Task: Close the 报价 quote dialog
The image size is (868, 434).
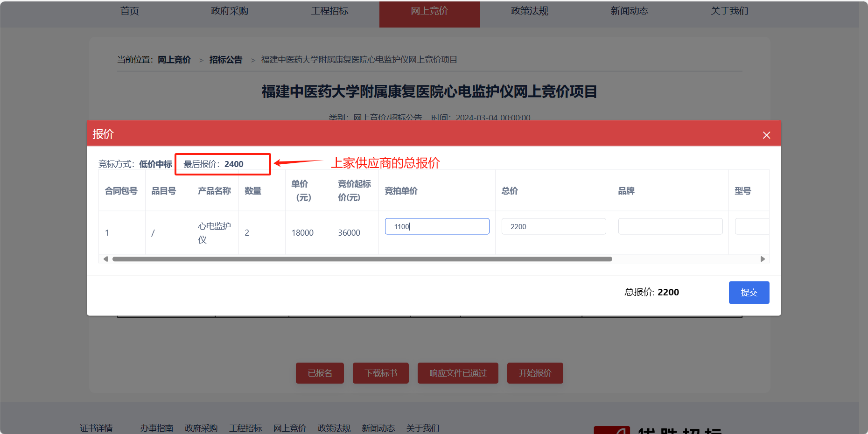Action: 766,135
